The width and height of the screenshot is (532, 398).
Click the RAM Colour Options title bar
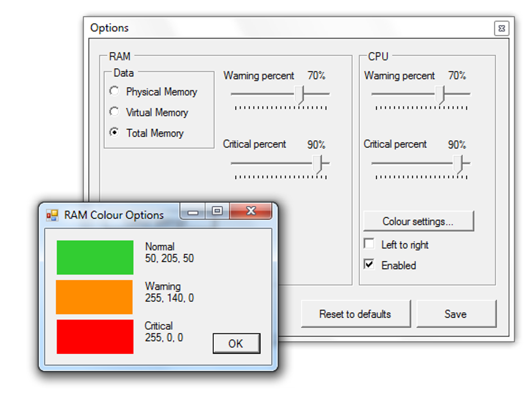point(115,214)
